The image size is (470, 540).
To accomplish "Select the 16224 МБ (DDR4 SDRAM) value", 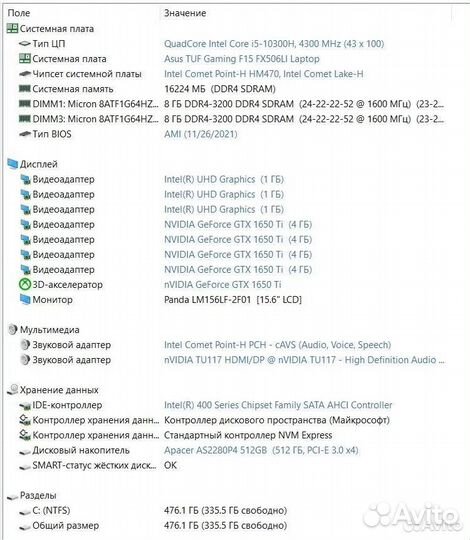I will [x=220, y=89].
